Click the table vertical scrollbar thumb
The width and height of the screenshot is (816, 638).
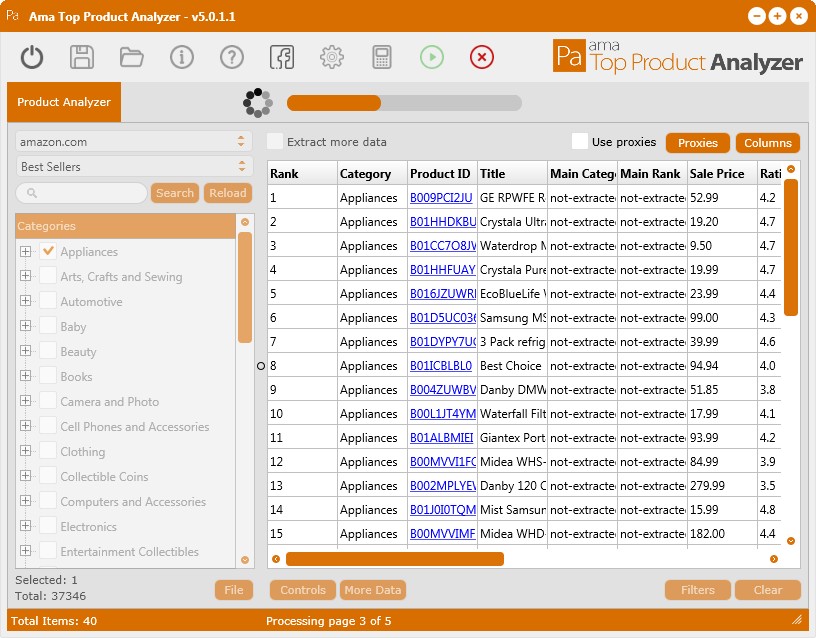coord(791,247)
